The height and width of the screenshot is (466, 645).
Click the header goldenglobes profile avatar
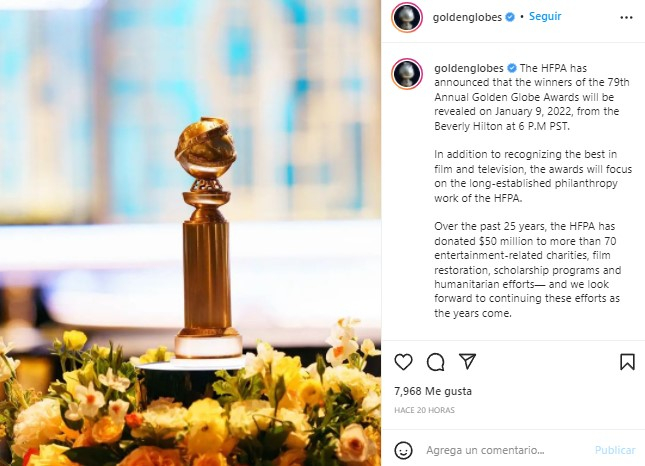[407, 17]
